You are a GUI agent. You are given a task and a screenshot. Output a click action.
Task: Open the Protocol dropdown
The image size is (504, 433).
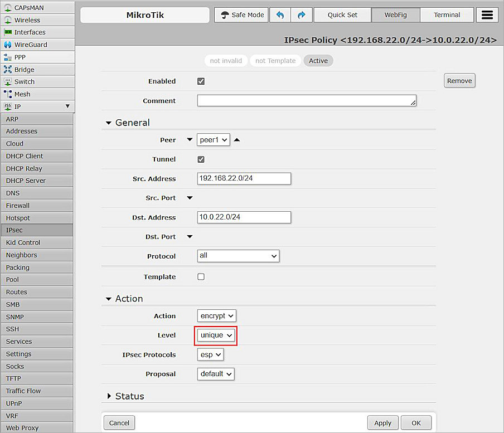238,256
